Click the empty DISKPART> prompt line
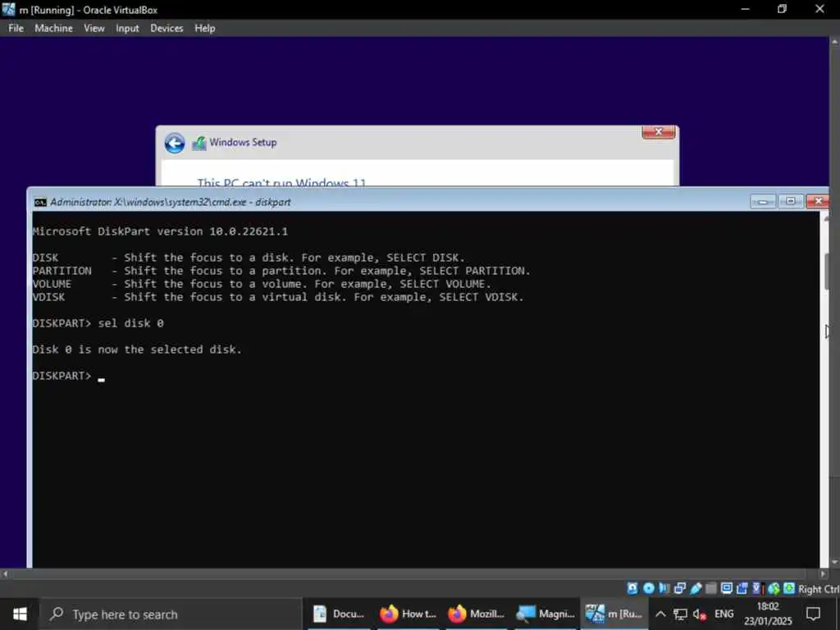 [x=69, y=376]
